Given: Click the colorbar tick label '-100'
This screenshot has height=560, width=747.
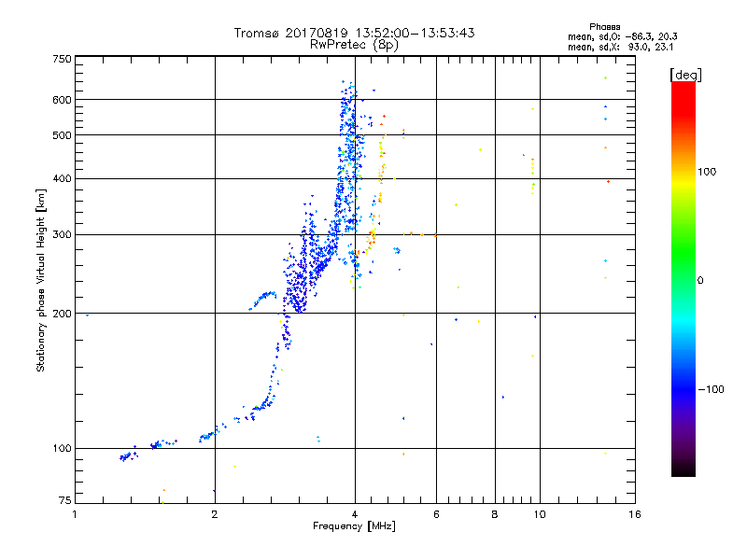Looking at the screenshot, I should tap(711, 389).
